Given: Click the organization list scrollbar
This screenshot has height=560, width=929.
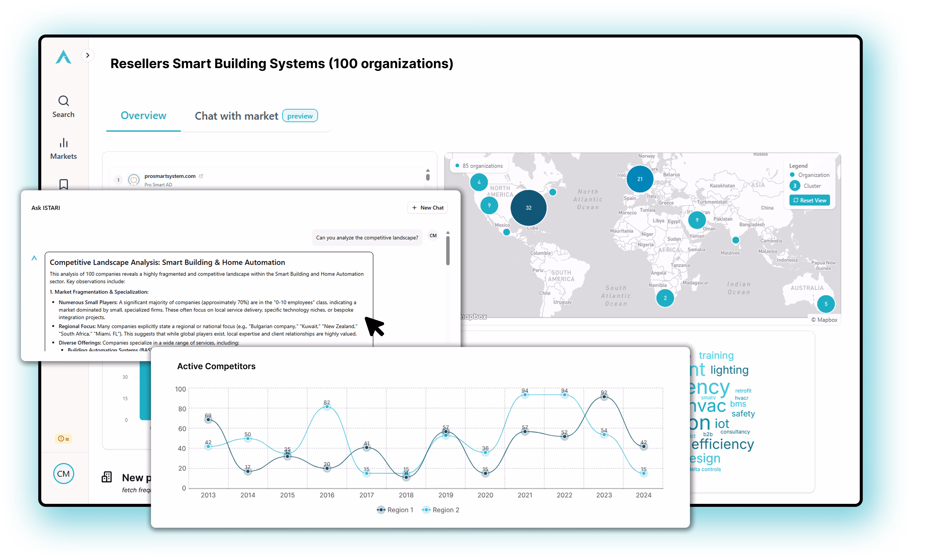Looking at the screenshot, I should click(x=428, y=177).
